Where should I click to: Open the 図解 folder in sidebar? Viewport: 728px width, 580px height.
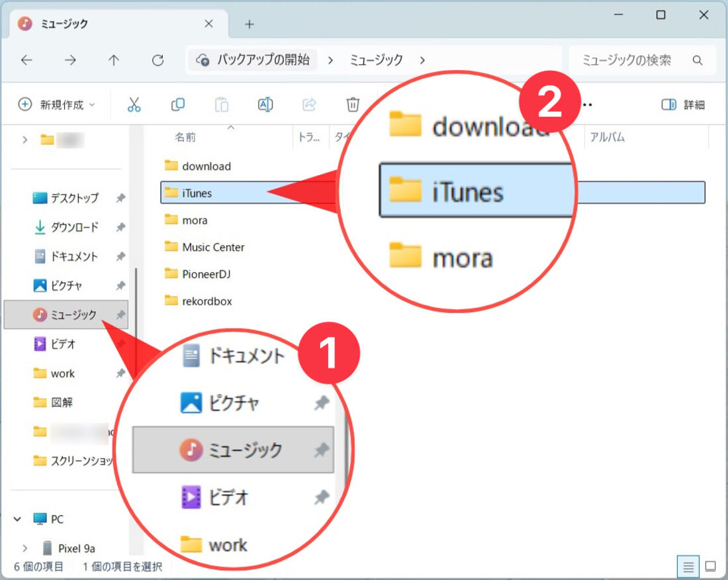(x=53, y=402)
